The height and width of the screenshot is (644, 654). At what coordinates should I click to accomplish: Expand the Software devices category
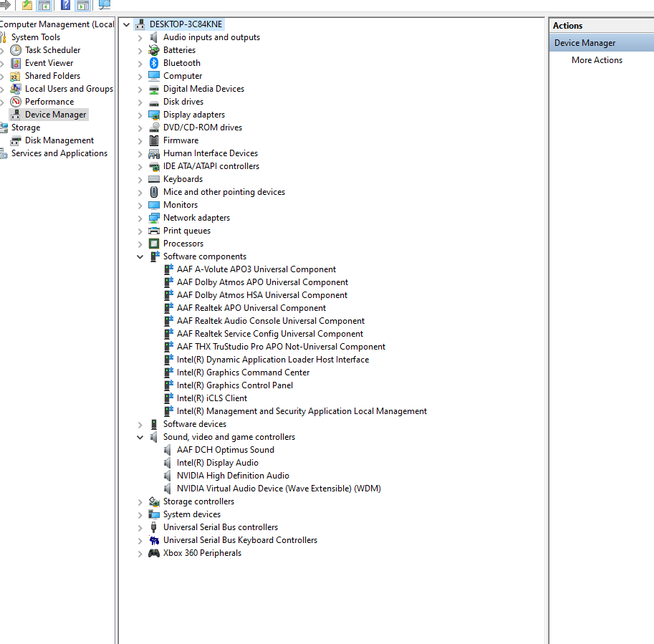pyautogui.click(x=140, y=424)
